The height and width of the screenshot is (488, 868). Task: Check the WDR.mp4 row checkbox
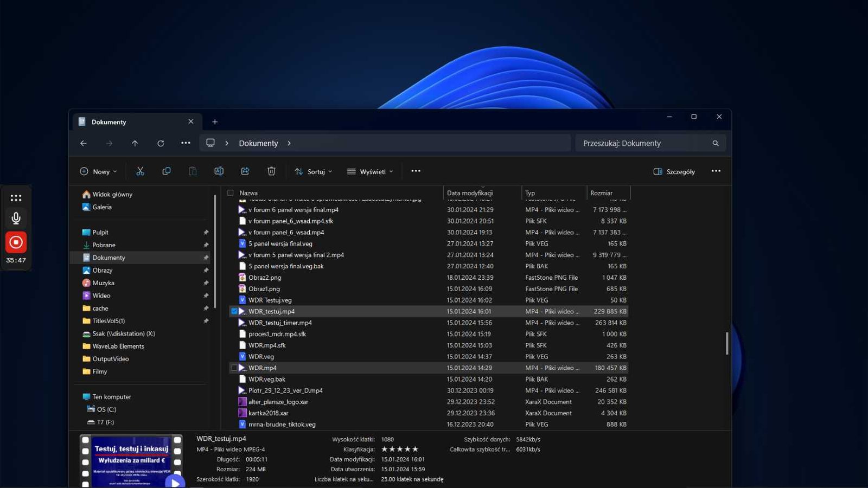tap(234, 368)
